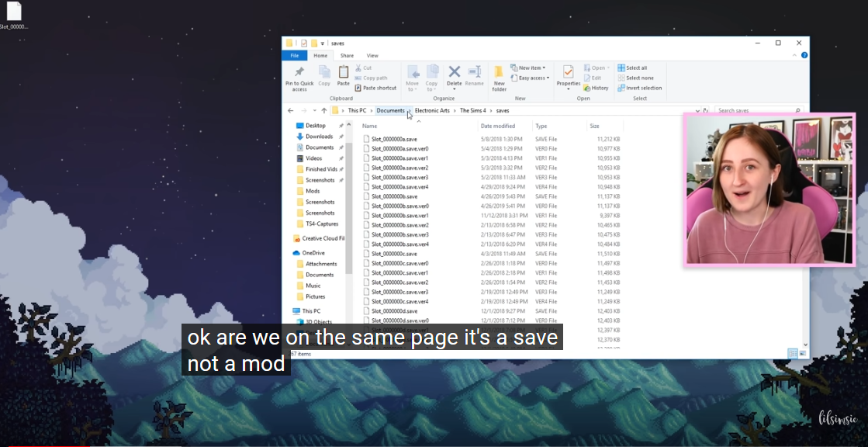Click the magnifier icon in the search box

point(797,111)
